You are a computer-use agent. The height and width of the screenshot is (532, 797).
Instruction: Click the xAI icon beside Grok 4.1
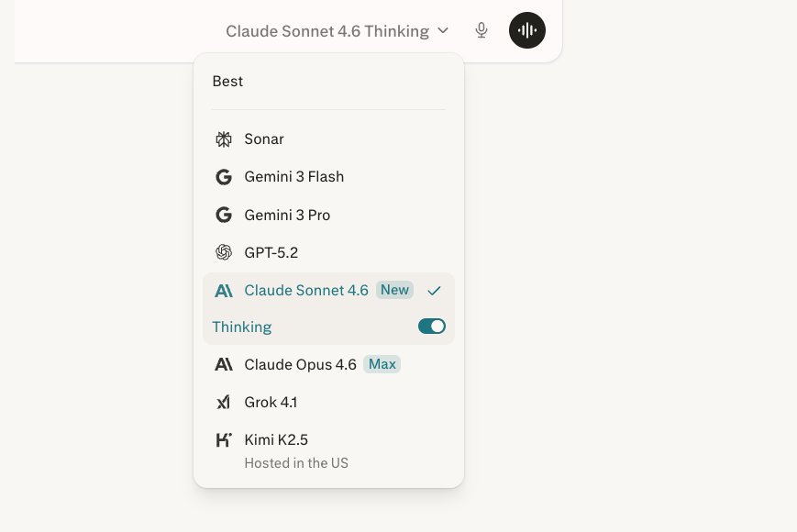pyautogui.click(x=224, y=402)
